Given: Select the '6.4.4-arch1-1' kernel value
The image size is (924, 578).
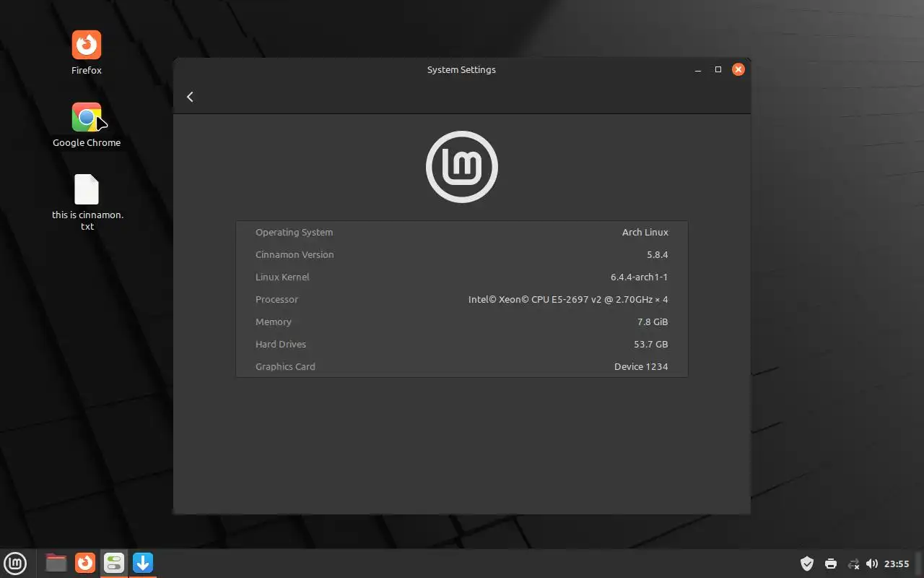Looking at the screenshot, I should click(x=640, y=277).
